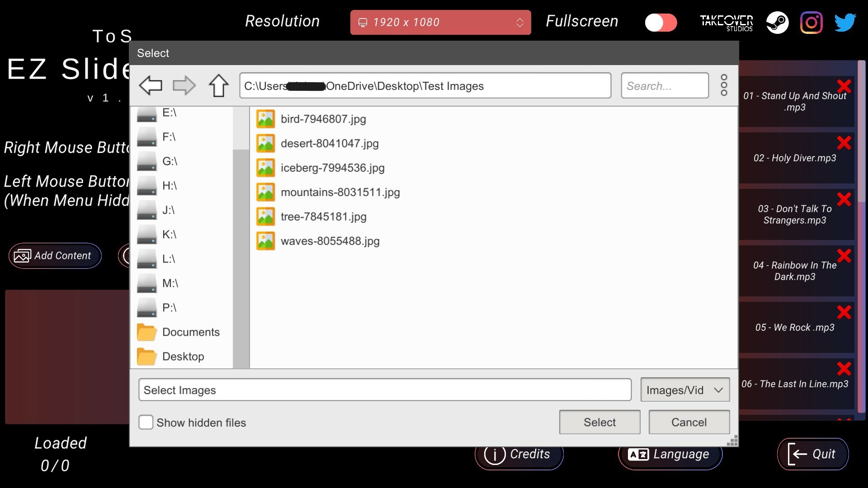Navigate back using the back arrow

click(151, 85)
